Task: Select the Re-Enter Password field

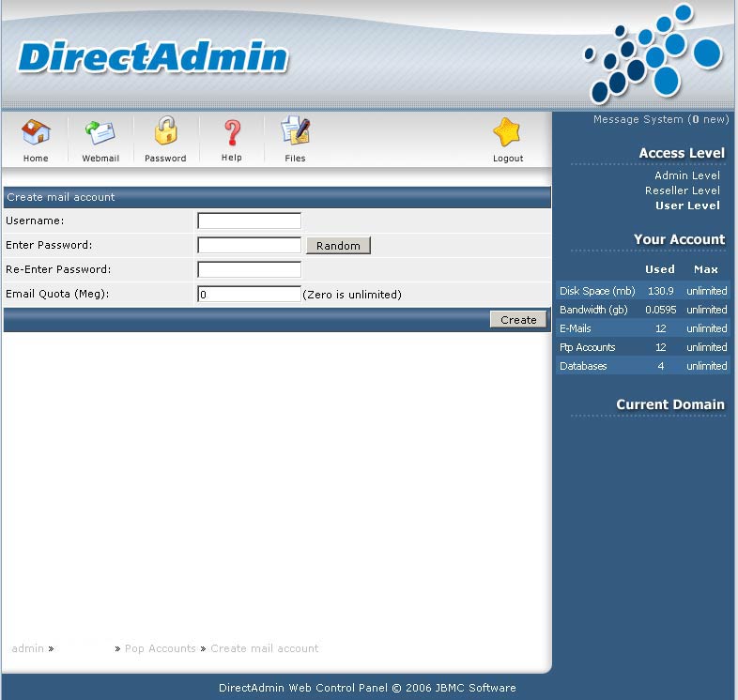Action: coord(249,270)
